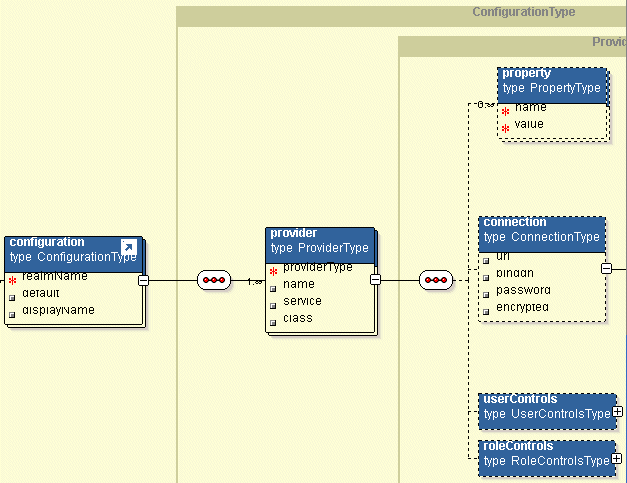
Task: Click the providerType required attribute
Action: [x=318, y=267]
